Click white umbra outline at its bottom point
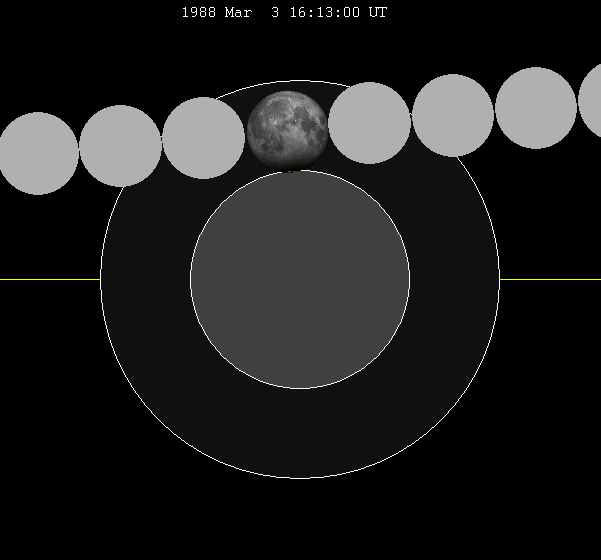Viewport: 601px width, 560px height. pyautogui.click(x=300, y=388)
